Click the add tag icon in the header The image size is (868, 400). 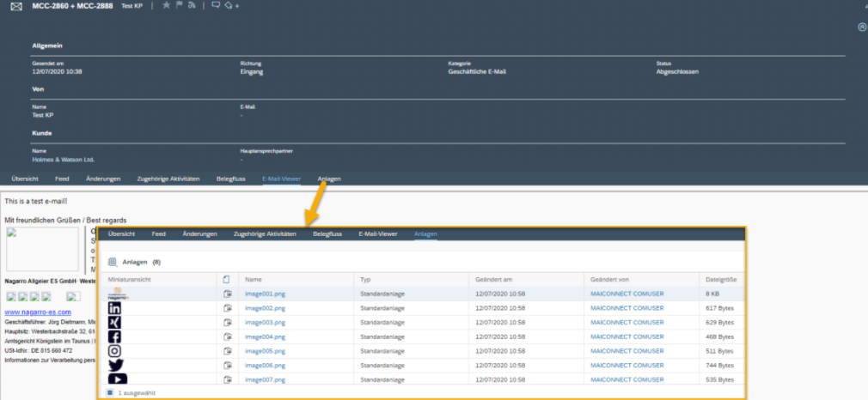point(230,6)
